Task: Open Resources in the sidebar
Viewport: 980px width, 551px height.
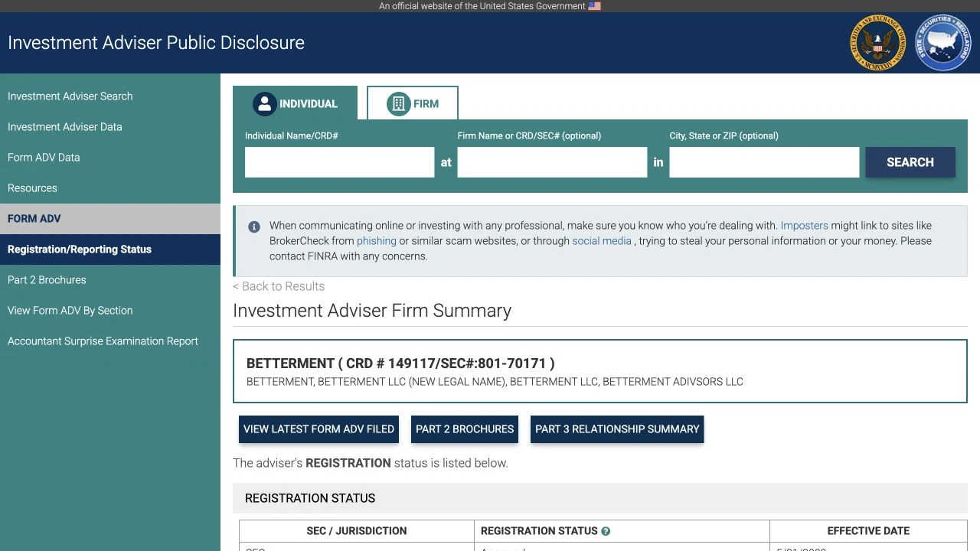Action: [x=110, y=188]
